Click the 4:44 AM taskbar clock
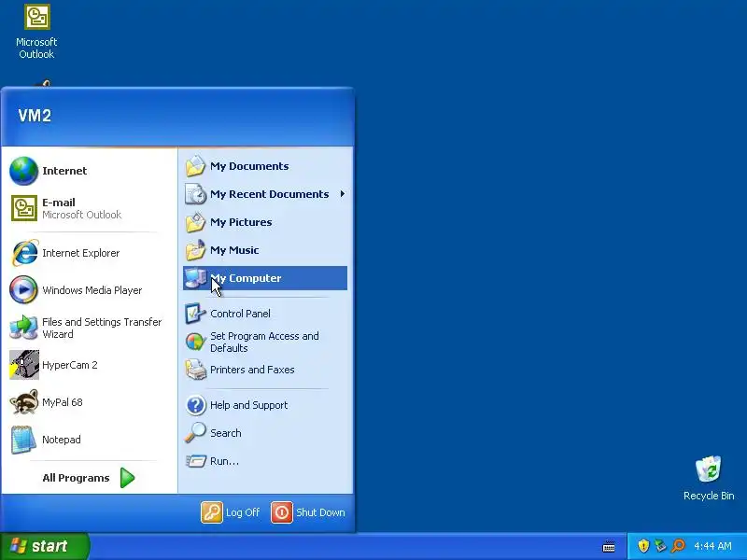The height and width of the screenshot is (560, 747). click(712, 546)
